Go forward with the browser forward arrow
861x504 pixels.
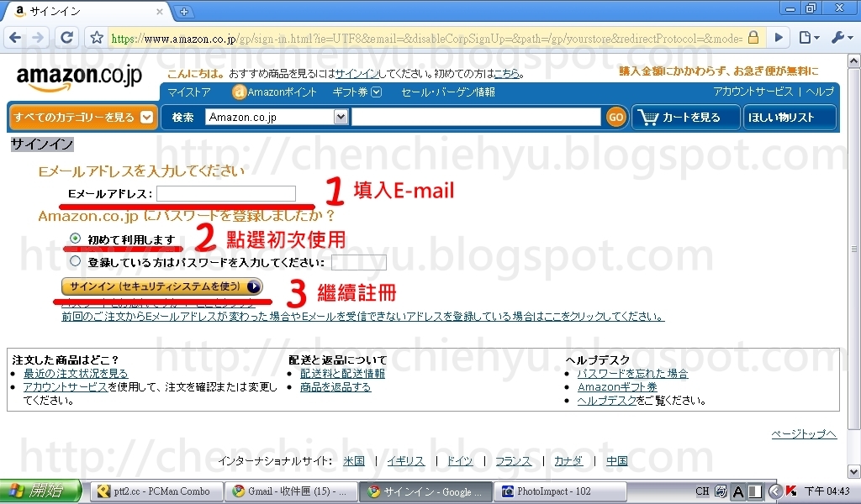click(38, 37)
